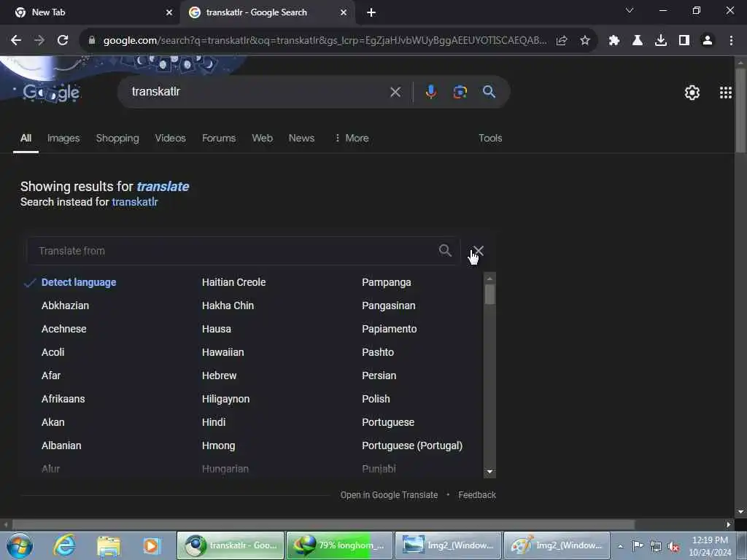Open the browser tab search chevron
747x560 pixels.
[630, 10]
